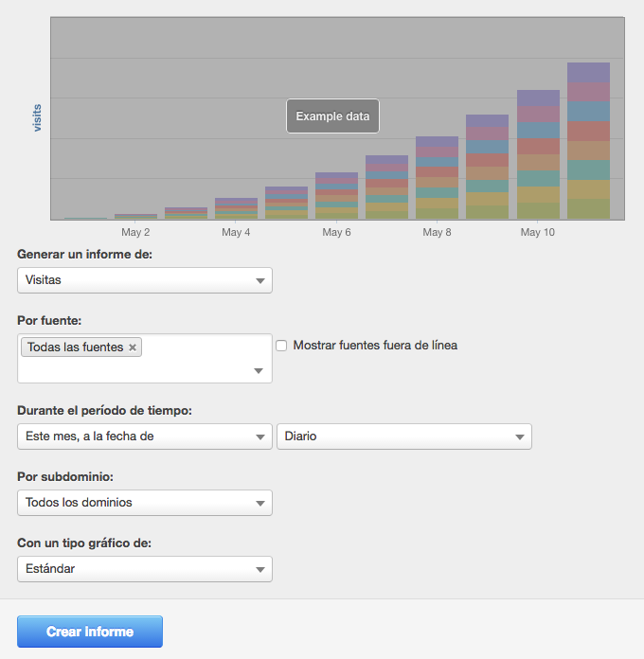Click the 'visits' y-axis label

[38, 118]
